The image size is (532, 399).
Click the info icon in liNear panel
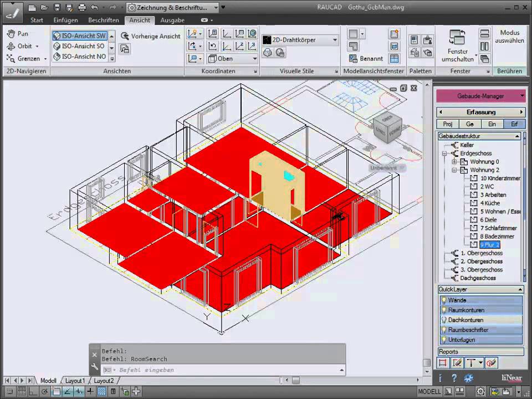pyautogui.click(x=441, y=378)
